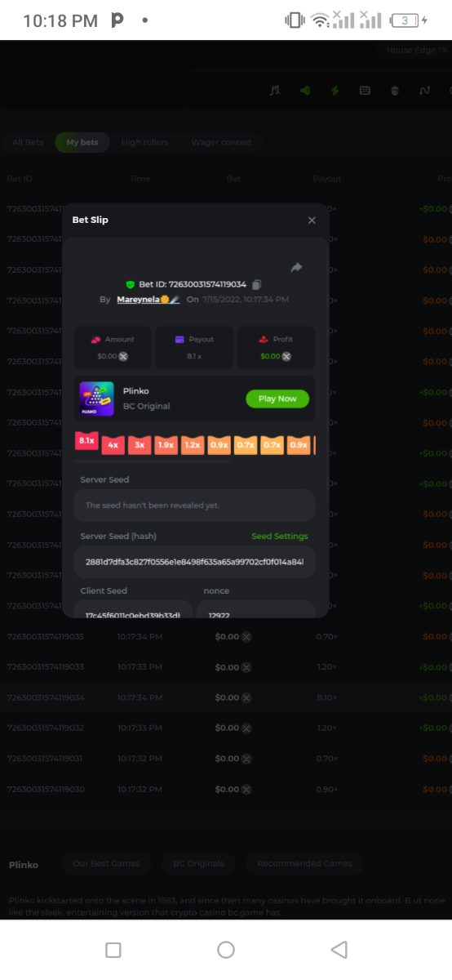
Task: Close the Bet Slip dialog
Action: click(x=312, y=220)
